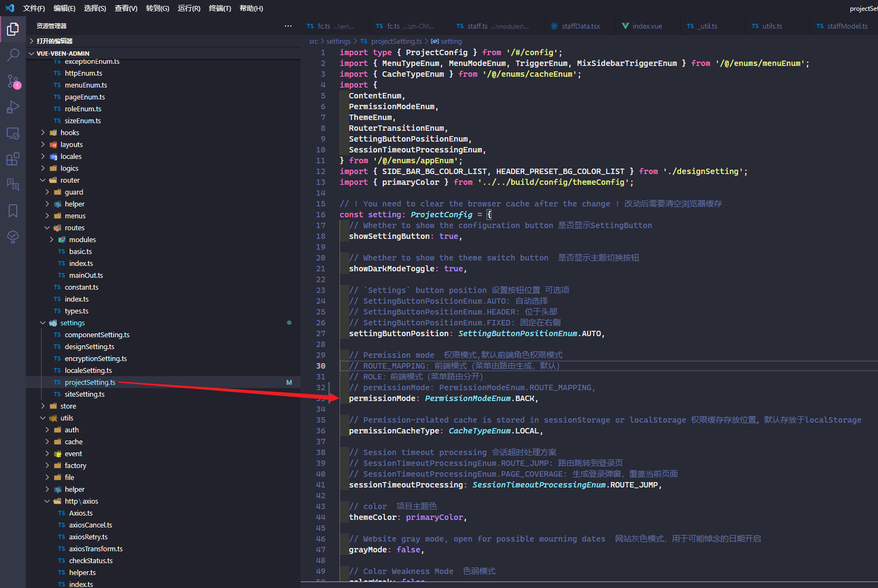The width and height of the screenshot is (878, 588).
Task: Click the symbol icon beside setting breadcrumb
Action: [x=435, y=41]
